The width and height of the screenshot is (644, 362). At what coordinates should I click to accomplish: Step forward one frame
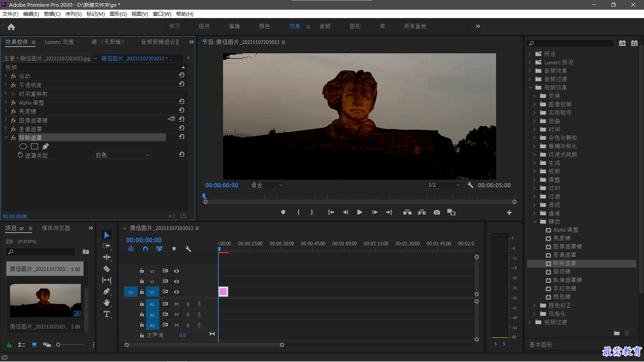(375, 212)
